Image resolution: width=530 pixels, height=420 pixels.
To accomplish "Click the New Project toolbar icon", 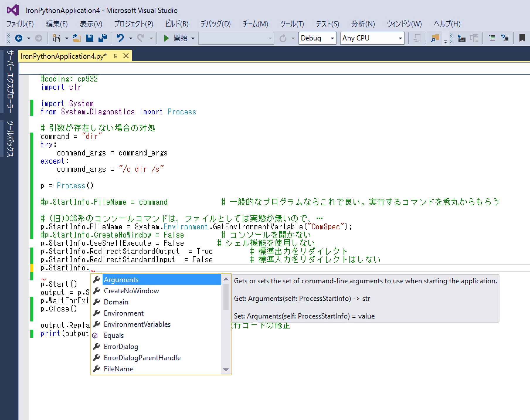I will click(x=56, y=38).
